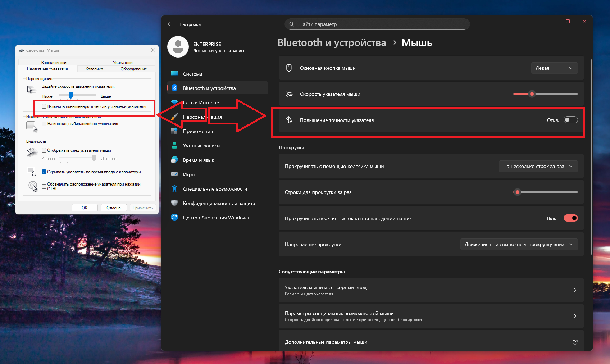
Task: Close the Свойства: Мышь dialog
Action: (x=153, y=50)
